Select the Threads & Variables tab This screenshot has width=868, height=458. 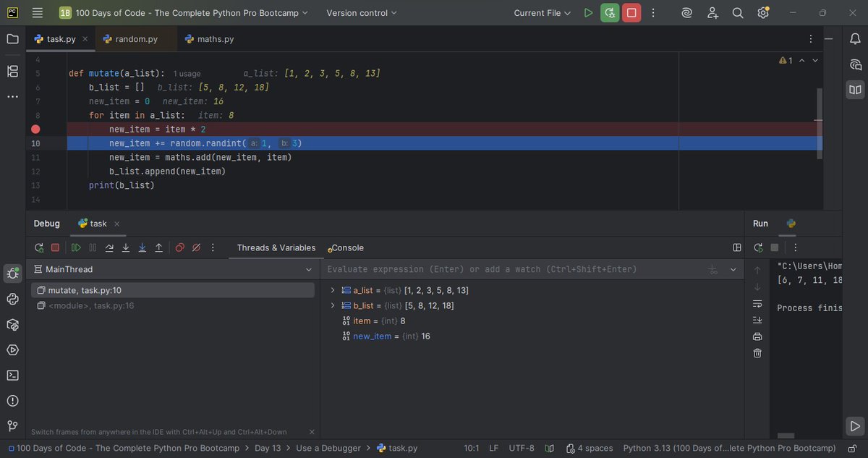pyautogui.click(x=276, y=247)
